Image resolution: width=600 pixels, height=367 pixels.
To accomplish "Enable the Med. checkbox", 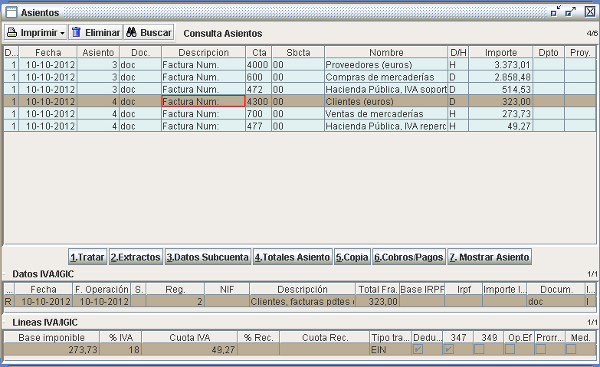I will tap(571, 349).
